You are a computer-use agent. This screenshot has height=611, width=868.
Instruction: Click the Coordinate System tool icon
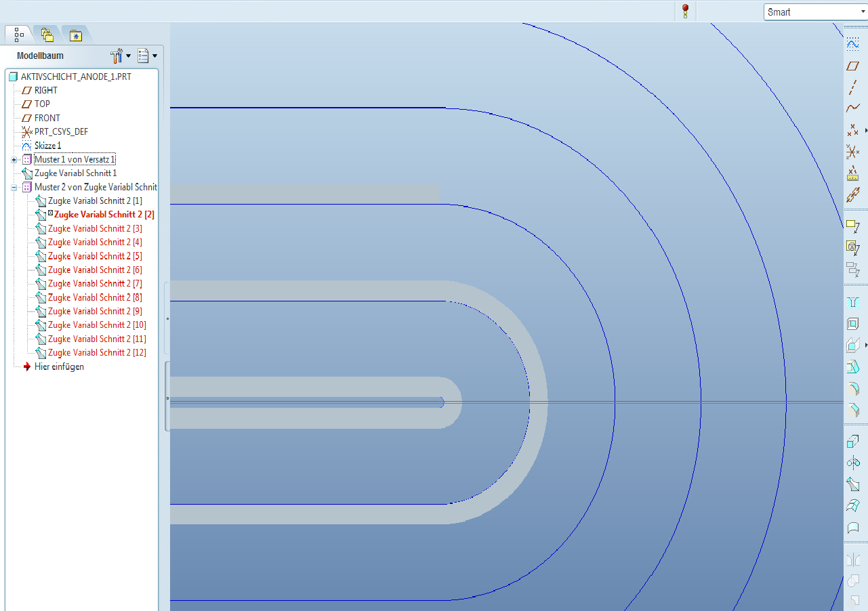853,152
